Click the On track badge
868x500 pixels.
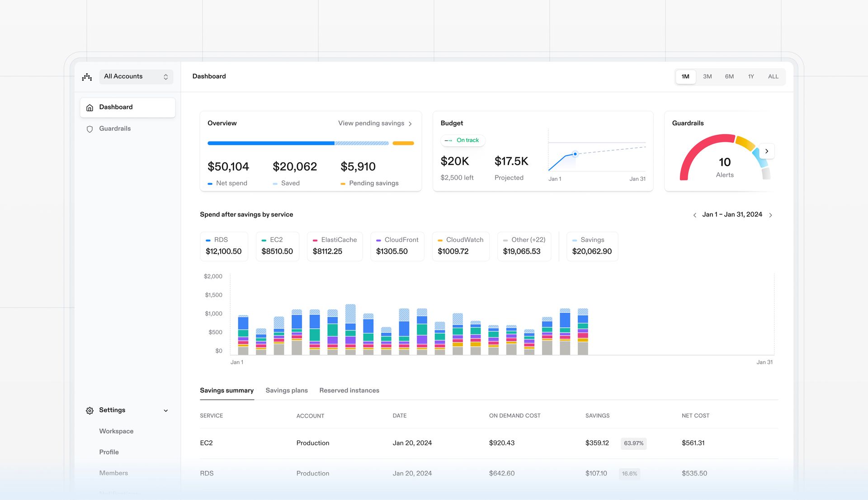pyautogui.click(x=463, y=141)
